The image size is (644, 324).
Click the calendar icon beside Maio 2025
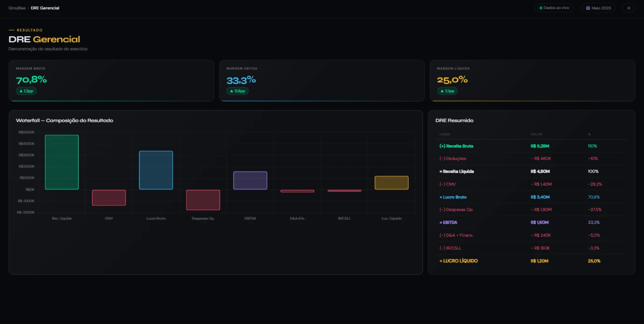588,8
